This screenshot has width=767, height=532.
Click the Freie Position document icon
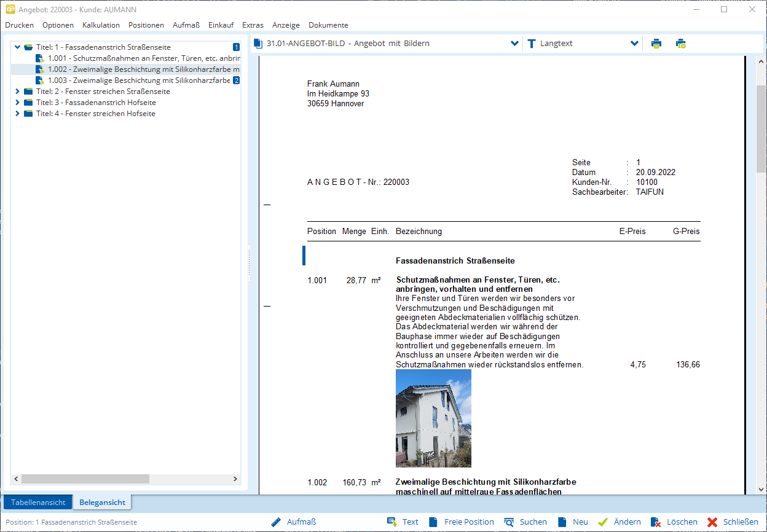[433, 522]
